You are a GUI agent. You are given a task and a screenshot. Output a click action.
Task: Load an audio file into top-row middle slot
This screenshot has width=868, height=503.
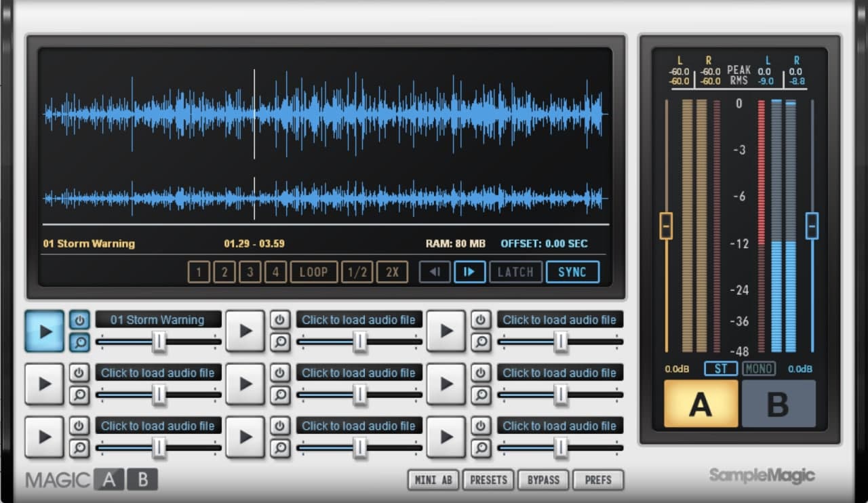point(359,320)
